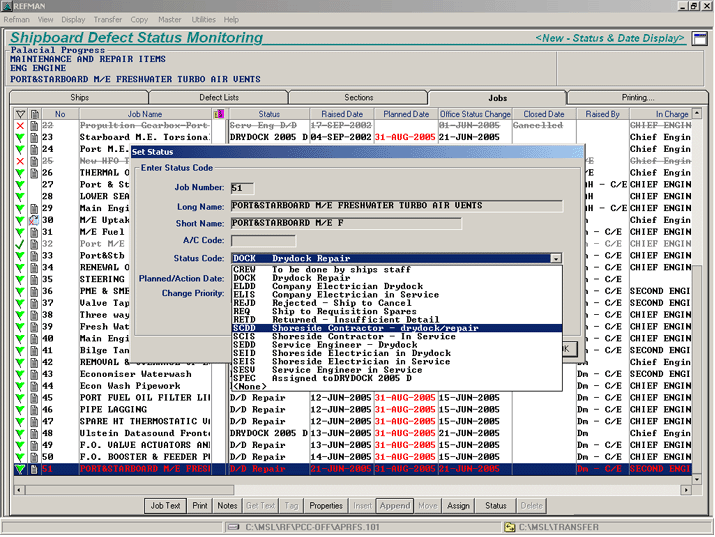The width and height of the screenshot is (715, 537).
Task: Click the funnel filter icon in the table header
Action: 19,115
